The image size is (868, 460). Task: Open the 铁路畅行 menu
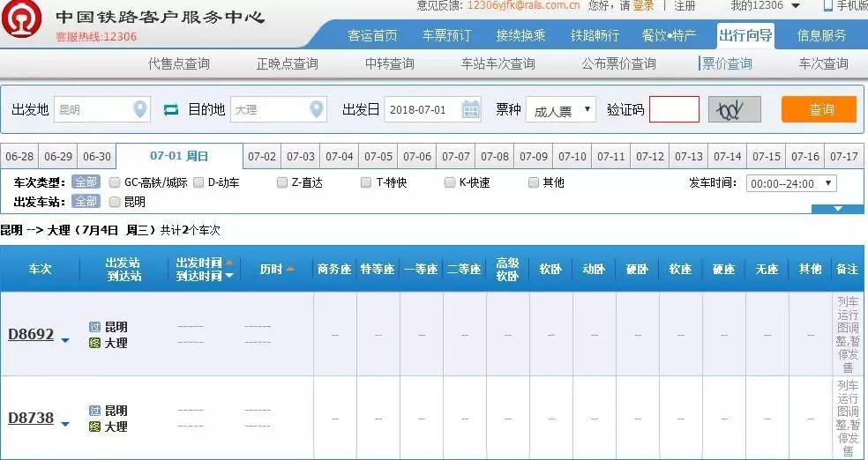tap(595, 36)
